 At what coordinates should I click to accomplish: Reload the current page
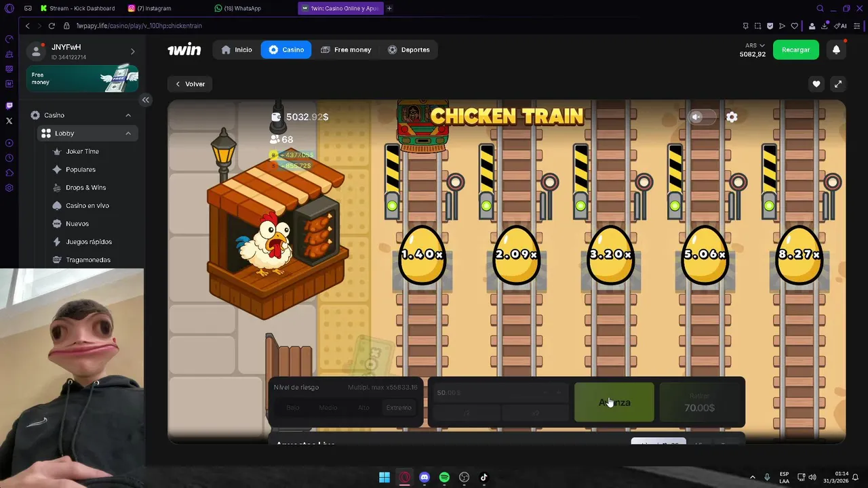coord(52,26)
